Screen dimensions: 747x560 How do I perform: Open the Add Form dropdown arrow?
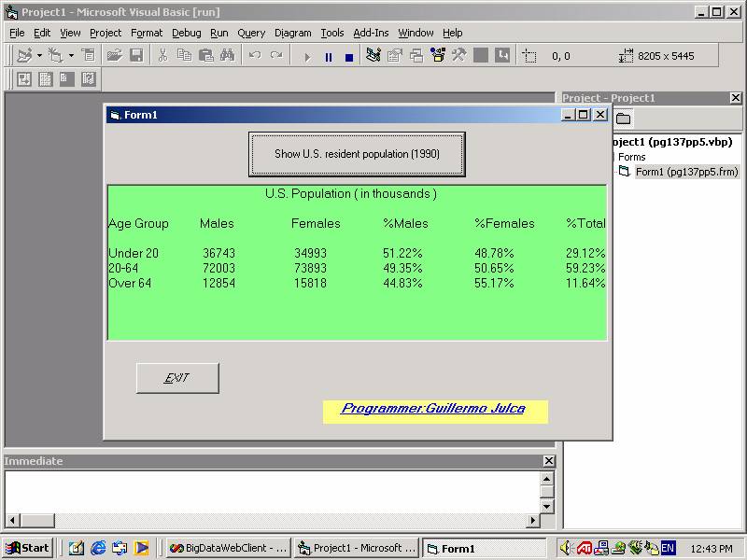click(71, 56)
